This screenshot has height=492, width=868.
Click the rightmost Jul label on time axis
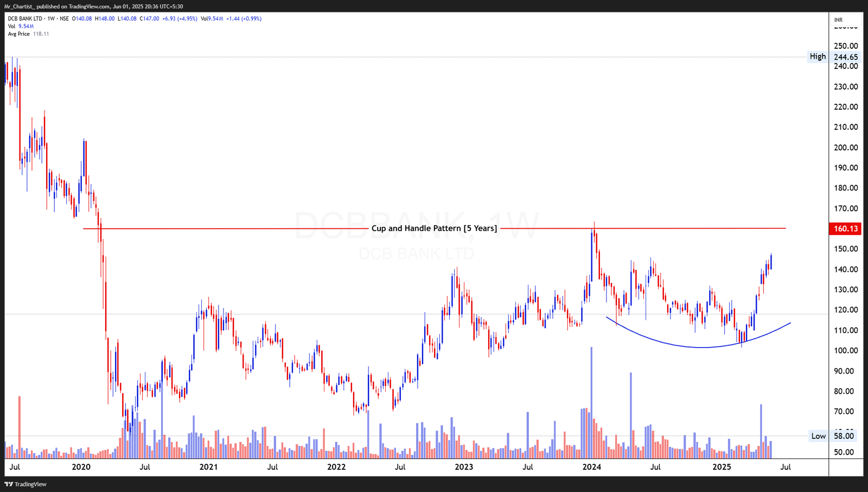785,466
